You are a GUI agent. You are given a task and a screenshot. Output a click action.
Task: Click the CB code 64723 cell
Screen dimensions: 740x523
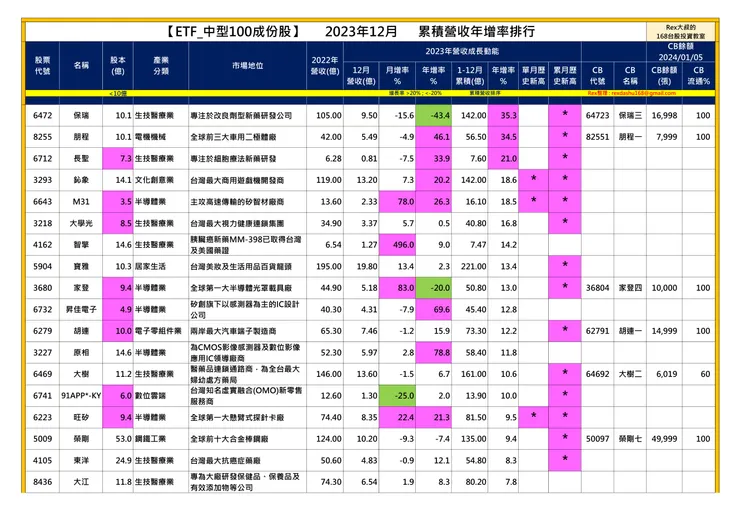tap(597, 115)
